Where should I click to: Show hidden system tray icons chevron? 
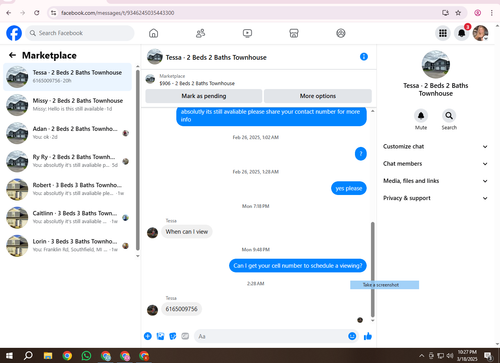tap(421, 356)
